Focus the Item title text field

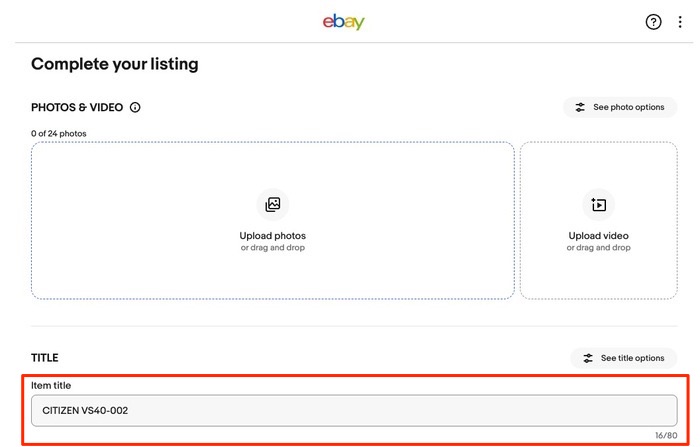(x=354, y=410)
